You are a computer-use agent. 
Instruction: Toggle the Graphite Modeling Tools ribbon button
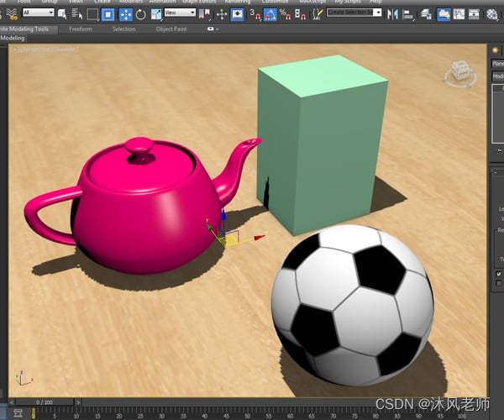(444, 14)
